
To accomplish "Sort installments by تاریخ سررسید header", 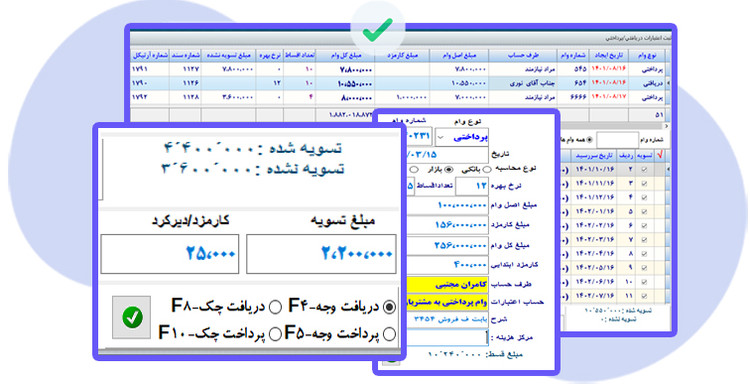I will 594,155.
